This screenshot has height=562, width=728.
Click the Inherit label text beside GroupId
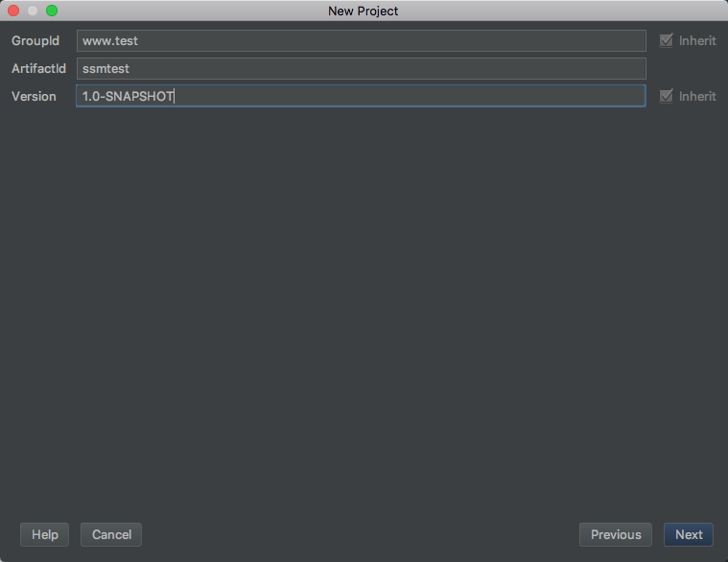(697, 41)
